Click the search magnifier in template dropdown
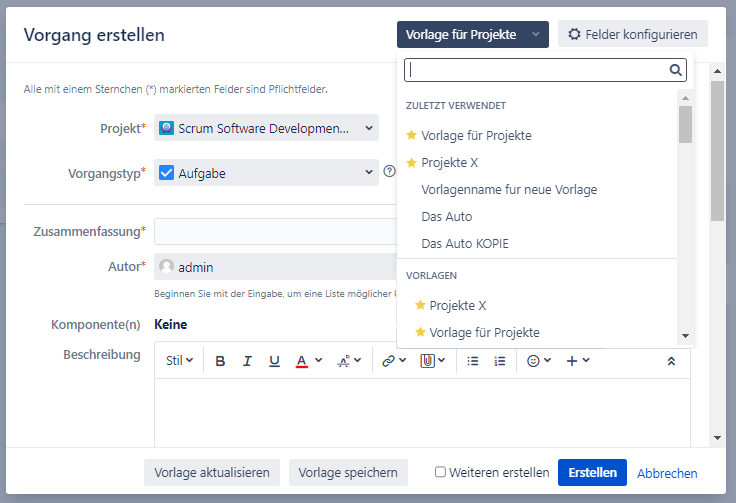This screenshot has width=736, height=503. pos(676,70)
